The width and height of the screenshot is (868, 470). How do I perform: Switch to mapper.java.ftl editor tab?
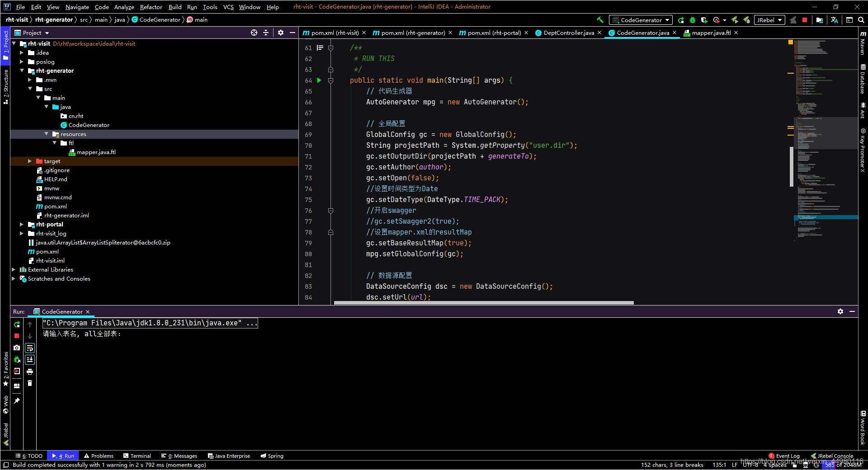click(711, 33)
